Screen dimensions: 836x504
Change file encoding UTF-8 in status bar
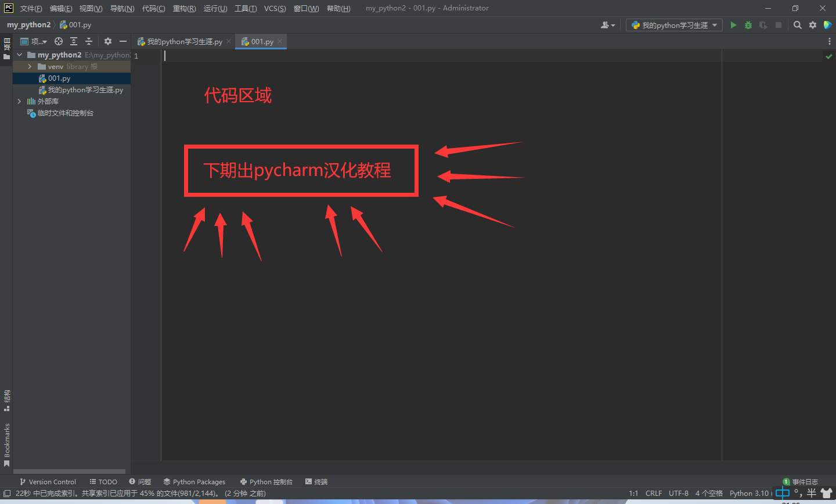coord(679,494)
